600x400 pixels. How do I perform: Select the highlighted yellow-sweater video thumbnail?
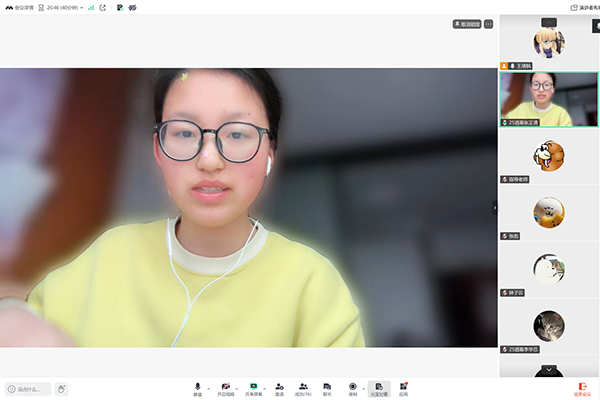549,100
